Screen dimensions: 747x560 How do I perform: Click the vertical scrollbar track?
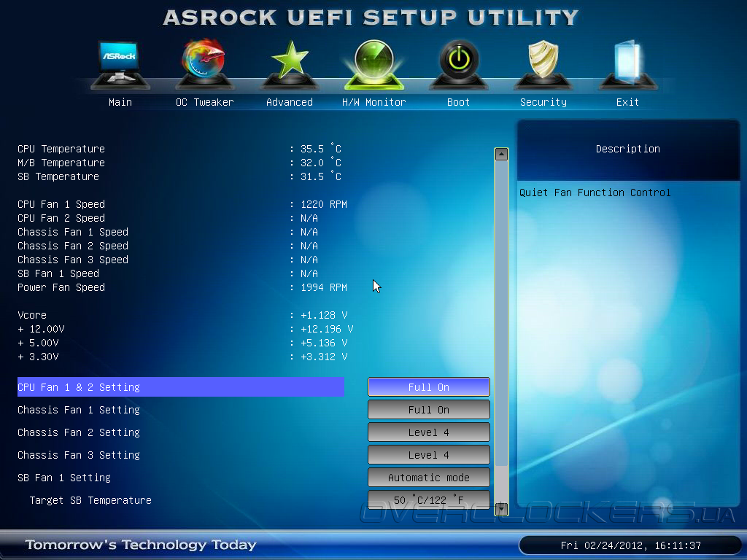[501, 332]
